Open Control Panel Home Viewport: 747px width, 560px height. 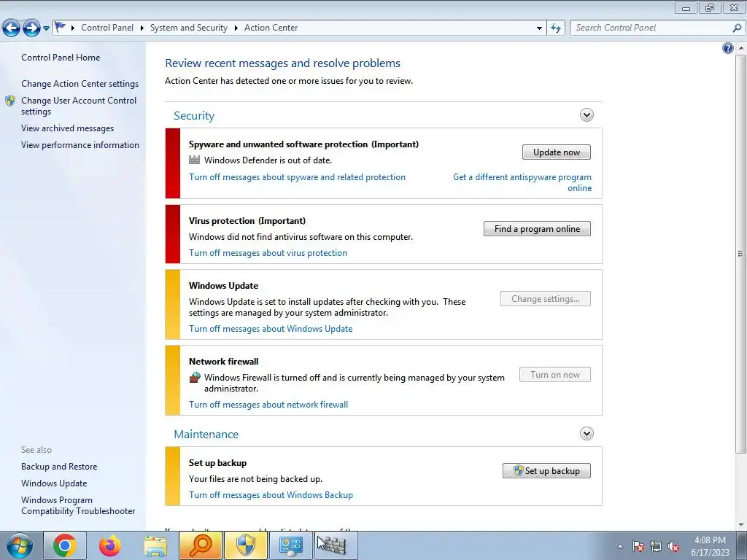(x=61, y=57)
